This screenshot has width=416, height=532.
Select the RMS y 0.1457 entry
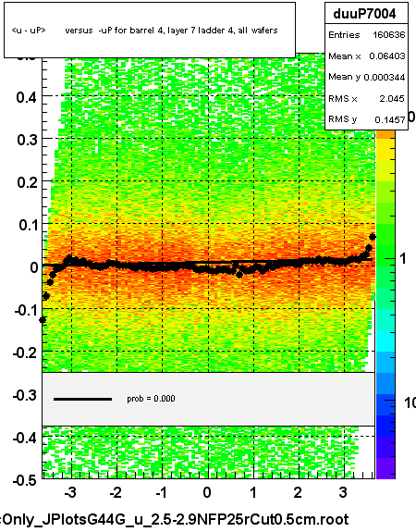point(366,119)
